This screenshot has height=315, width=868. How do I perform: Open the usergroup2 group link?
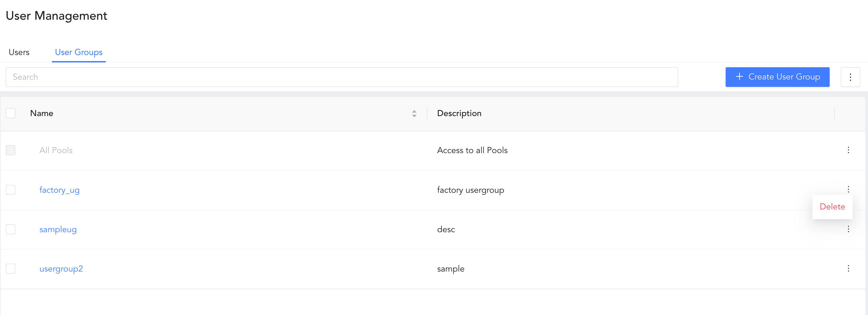click(x=61, y=268)
